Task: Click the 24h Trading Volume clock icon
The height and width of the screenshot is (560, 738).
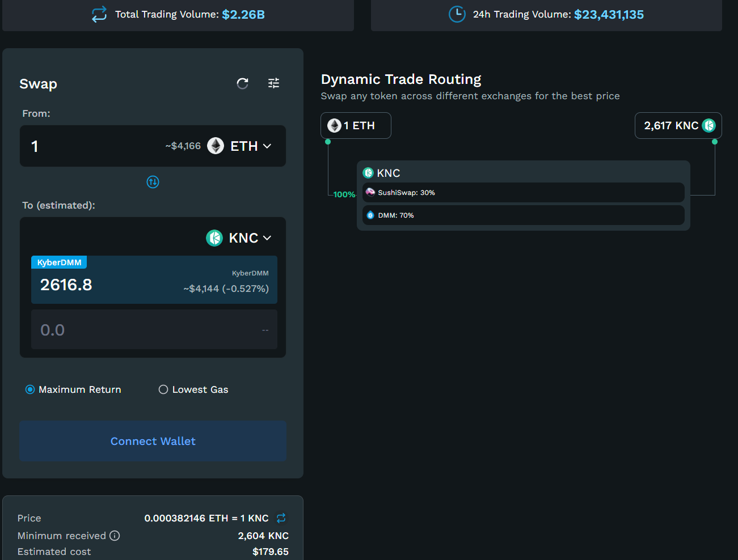Action: coord(457,14)
